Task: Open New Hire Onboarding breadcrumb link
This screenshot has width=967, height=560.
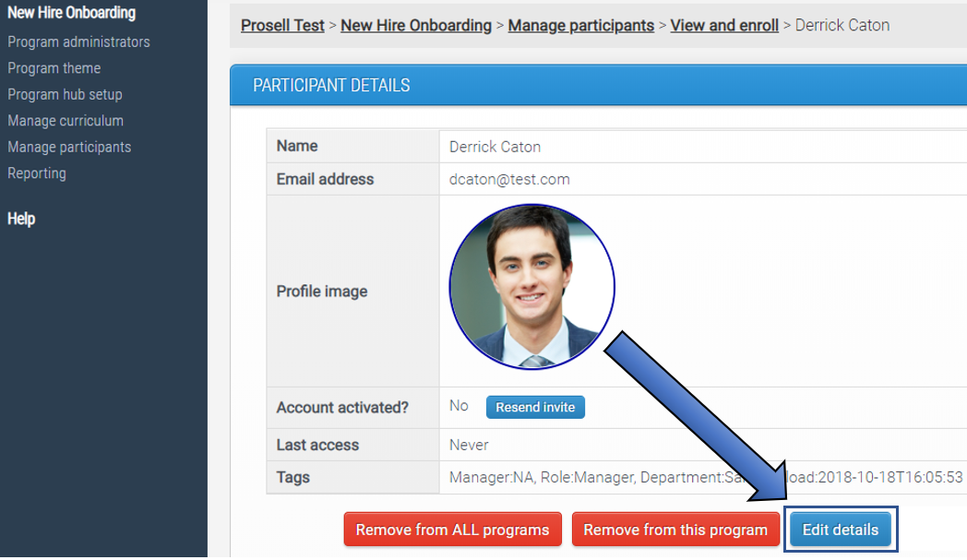Action: [415, 25]
